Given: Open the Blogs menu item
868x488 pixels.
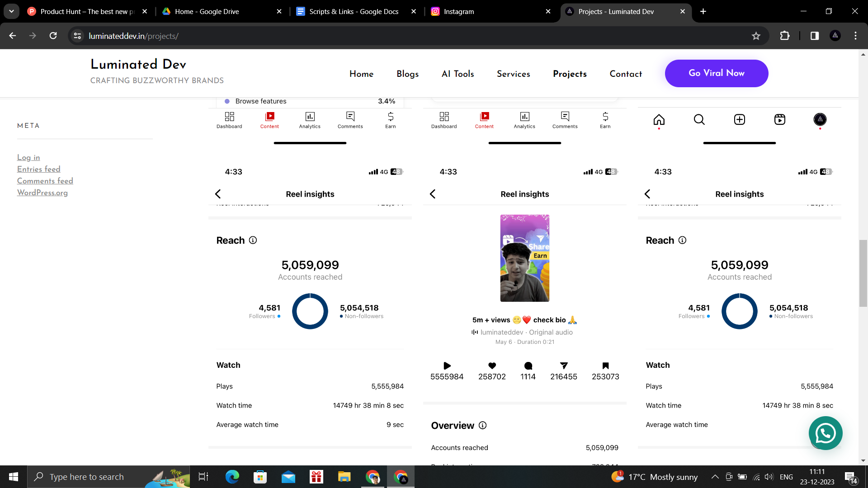Looking at the screenshot, I should point(407,74).
